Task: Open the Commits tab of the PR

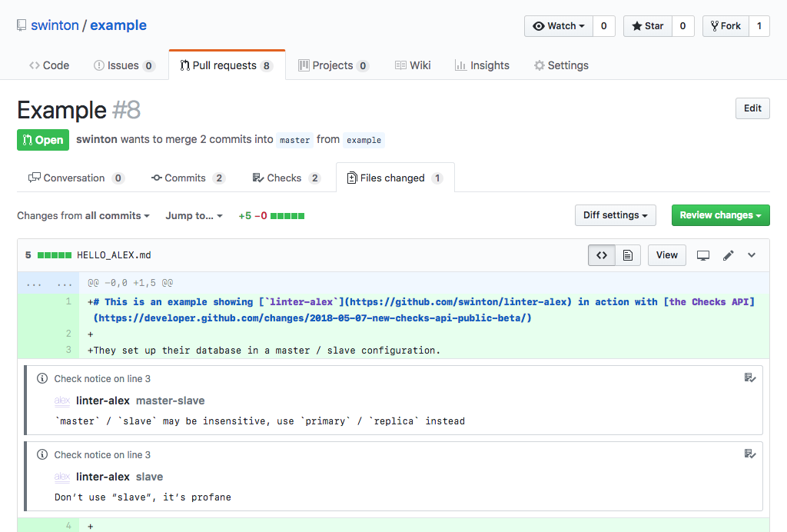Action: pos(188,178)
